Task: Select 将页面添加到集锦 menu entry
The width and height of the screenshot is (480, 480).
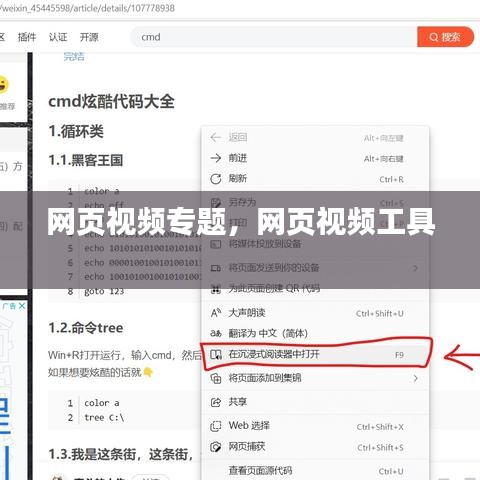Action: click(x=315, y=378)
